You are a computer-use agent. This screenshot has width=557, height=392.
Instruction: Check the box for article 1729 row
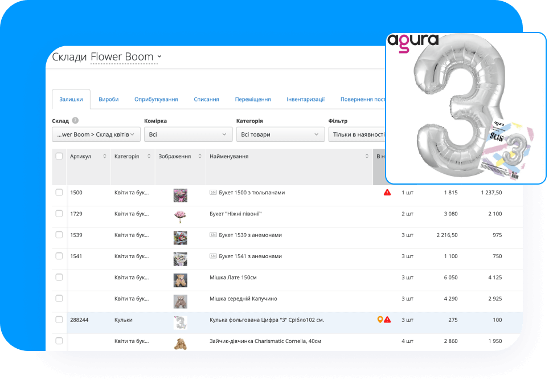click(x=59, y=214)
